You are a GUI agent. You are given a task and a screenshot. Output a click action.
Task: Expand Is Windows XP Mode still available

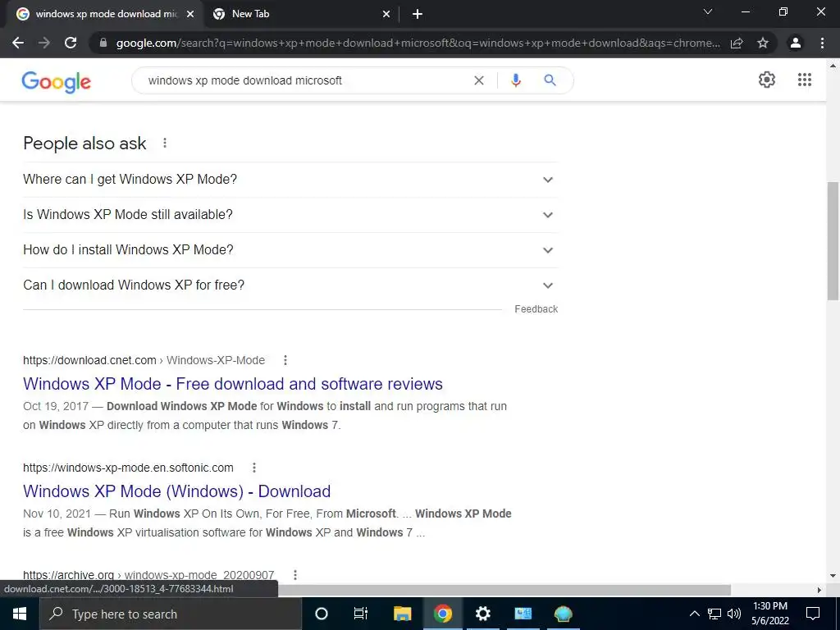pos(290,215)
